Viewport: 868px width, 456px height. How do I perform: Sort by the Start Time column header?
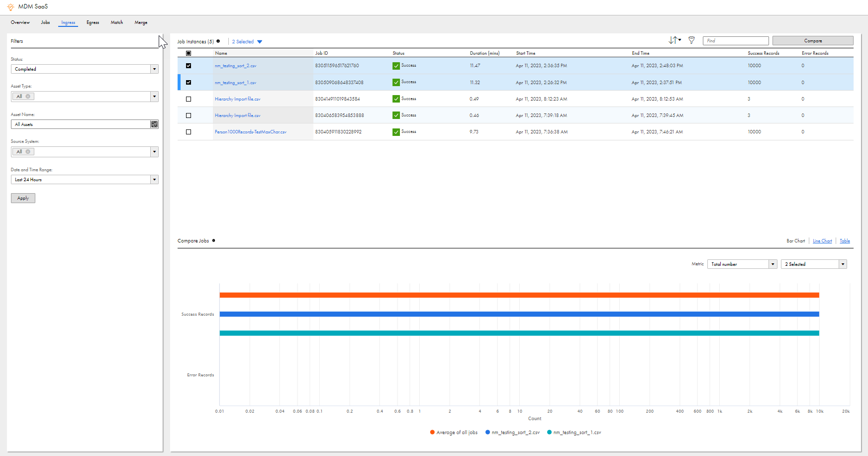[x=526, y=53]
